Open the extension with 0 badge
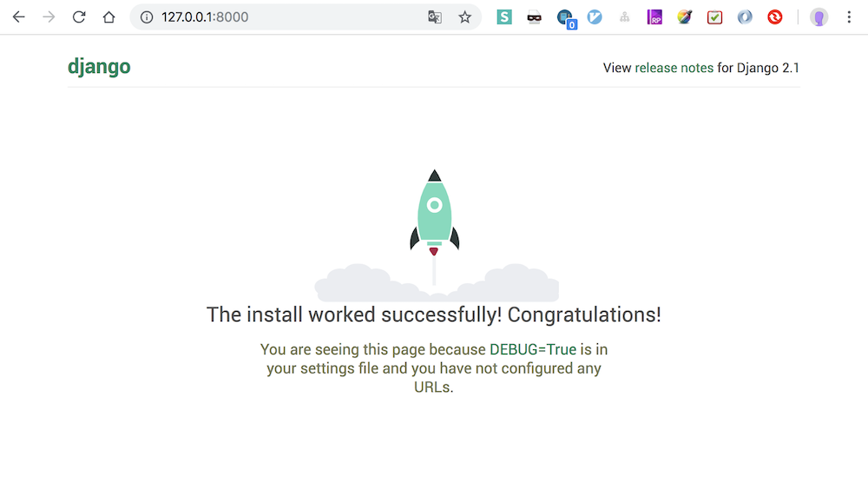 click(x=566, y=18)
